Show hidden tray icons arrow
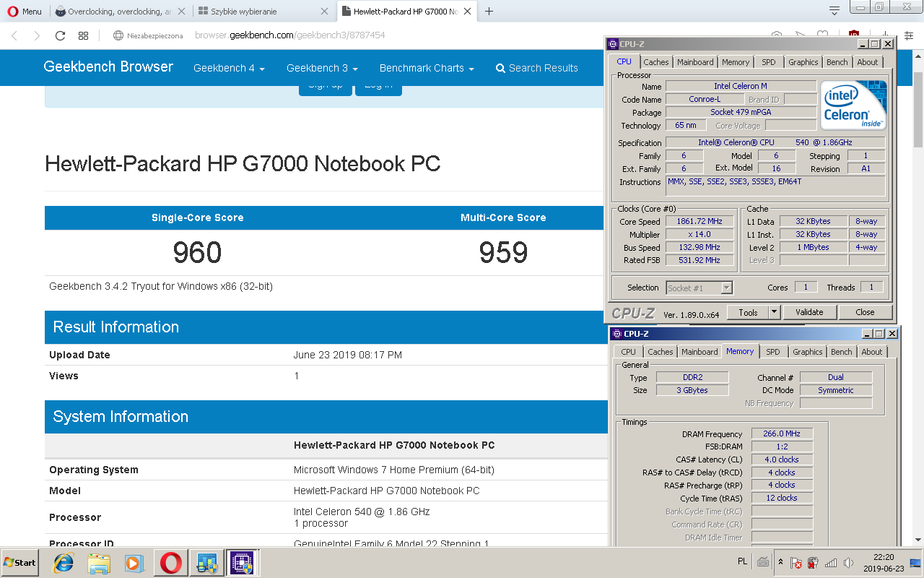 [x=780, y=562]
